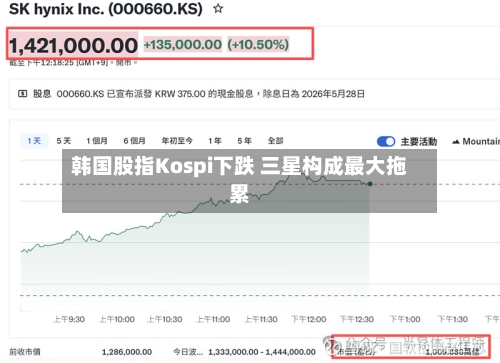Click the 下午12:30 axis label
Viewport: 500px width, 363px height.
(357, 319)
